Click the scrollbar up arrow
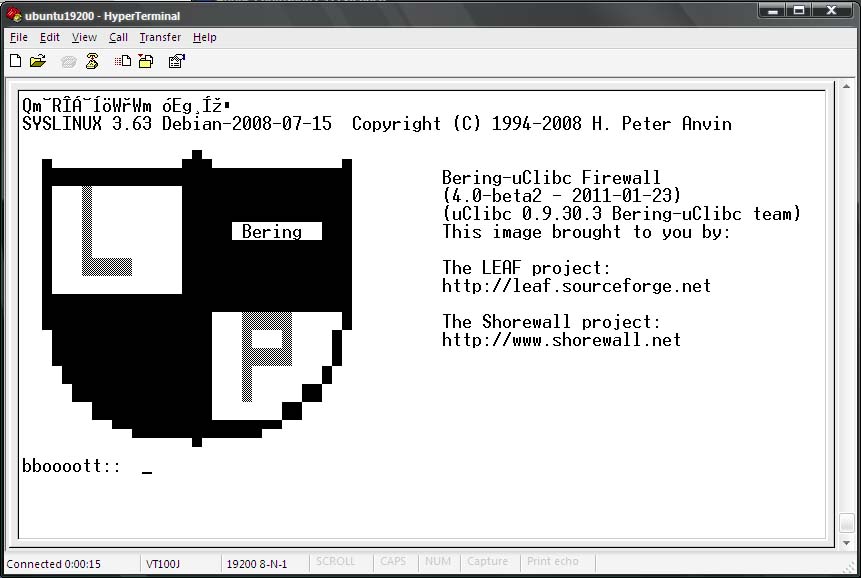Screen dimensions: 861x578 pyautogui.click(x=846, y=87)
